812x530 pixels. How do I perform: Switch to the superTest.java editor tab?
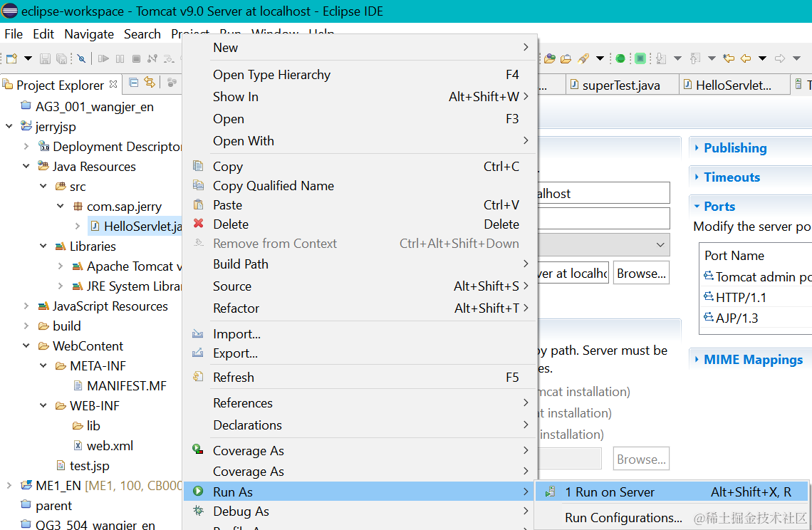tap(620, 85)
